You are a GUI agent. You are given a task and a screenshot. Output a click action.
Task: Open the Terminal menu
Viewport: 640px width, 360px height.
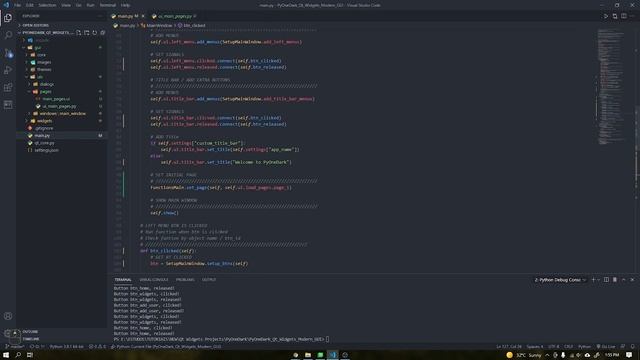tap(108, 5)
